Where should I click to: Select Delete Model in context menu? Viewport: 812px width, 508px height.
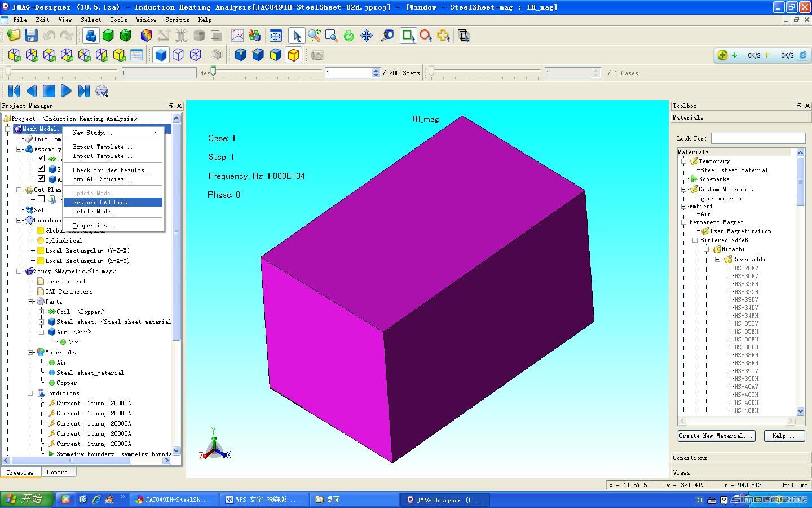113,211
